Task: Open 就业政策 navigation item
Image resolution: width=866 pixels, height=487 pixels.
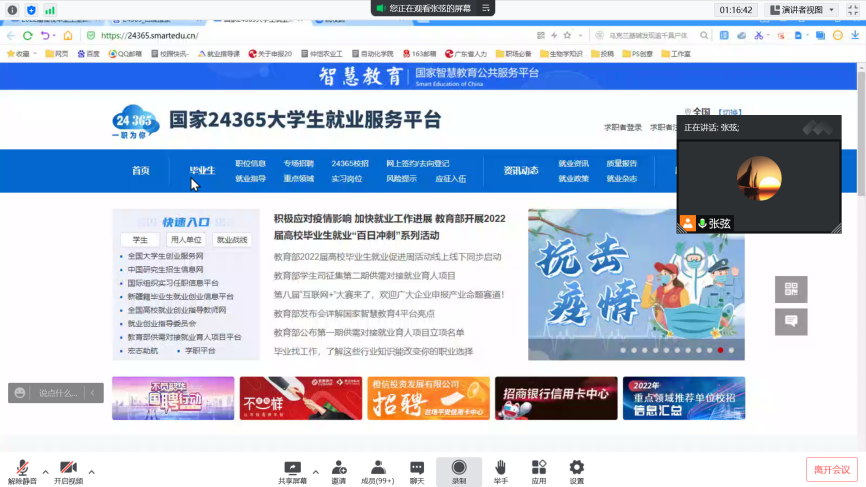Action: [x=573, y=178]
